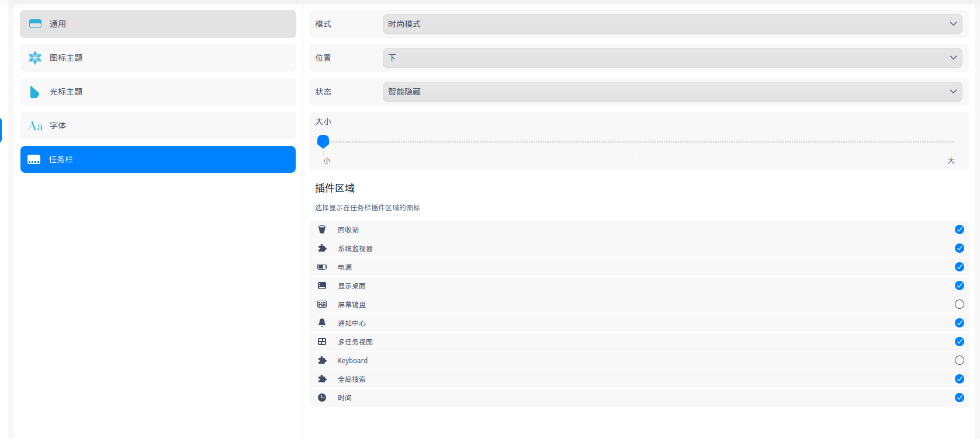Uncheck the 全局搜索 plugin checkbox
The image size is (980, 439).
(960, 379)
